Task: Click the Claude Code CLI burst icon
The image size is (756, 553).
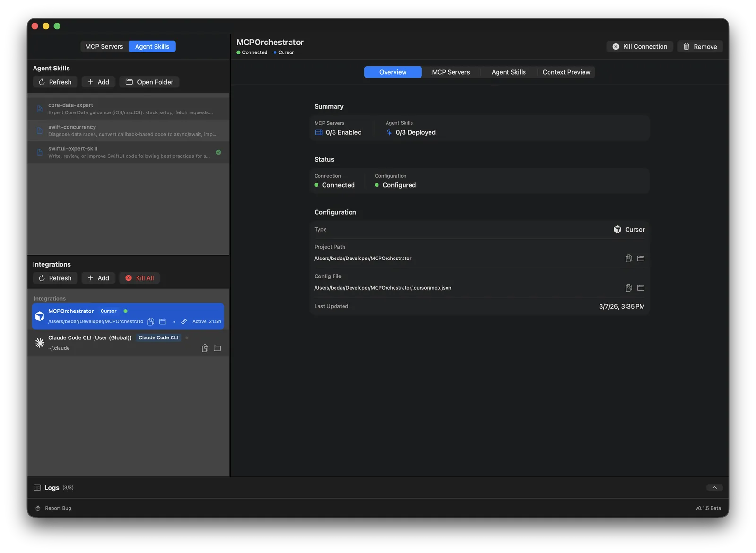Action: [x=40, y=343]
